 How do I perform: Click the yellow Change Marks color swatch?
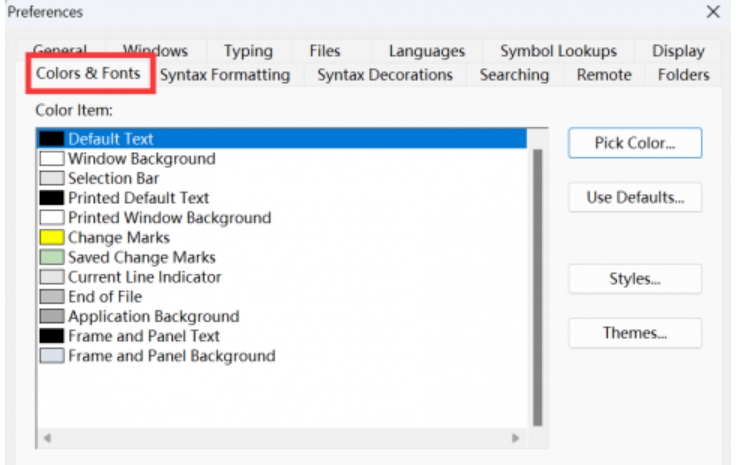click(x=52, y=238)
